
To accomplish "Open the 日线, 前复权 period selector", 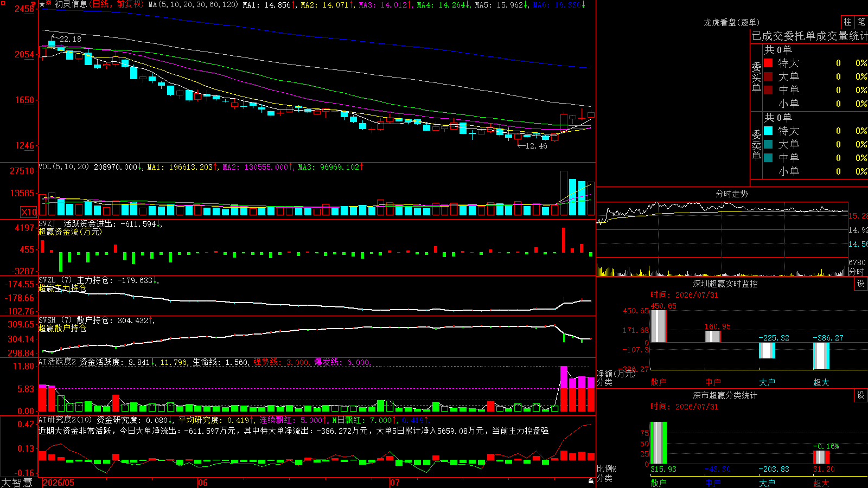I will [x=117, y=4].
